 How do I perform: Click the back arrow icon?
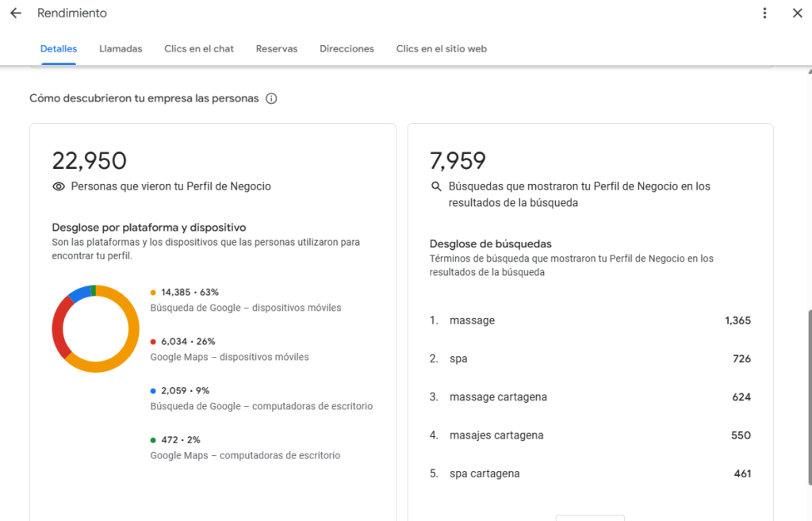[x=16, y=13]
